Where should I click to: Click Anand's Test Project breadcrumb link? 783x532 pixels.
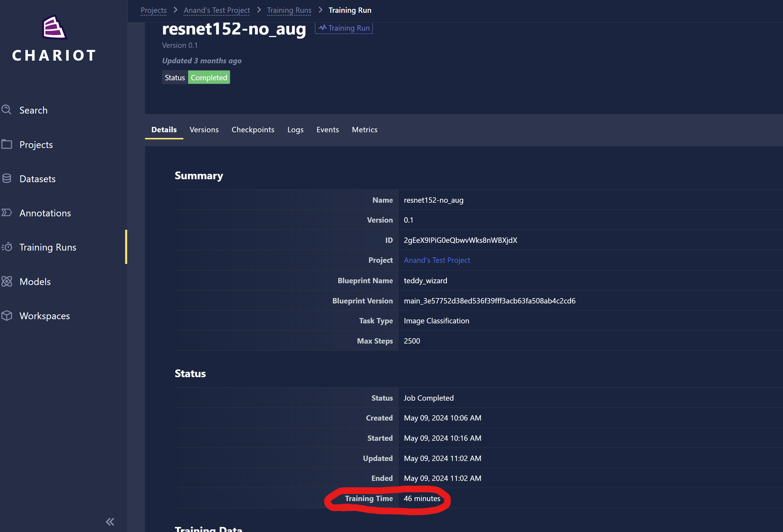tap(217, 10)
